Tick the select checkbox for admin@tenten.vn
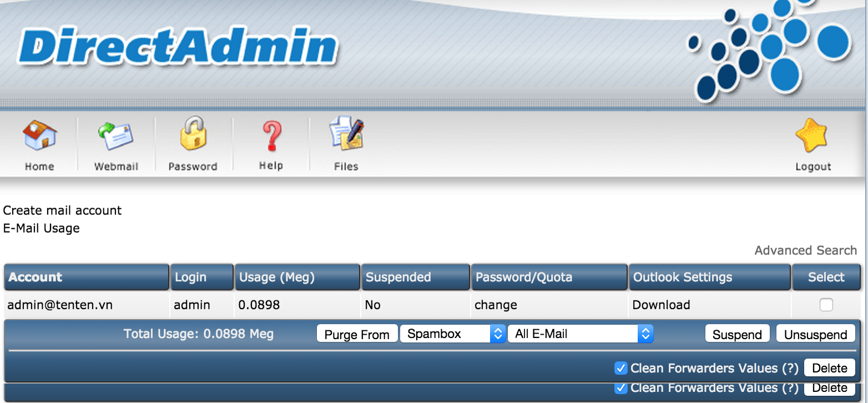 pos(826,305)
